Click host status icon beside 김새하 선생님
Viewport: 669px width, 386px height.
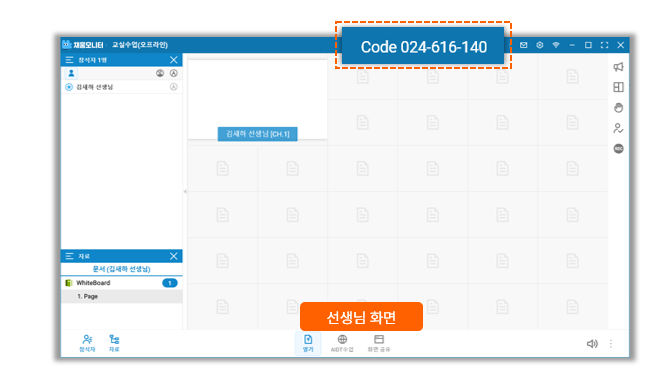69,87
